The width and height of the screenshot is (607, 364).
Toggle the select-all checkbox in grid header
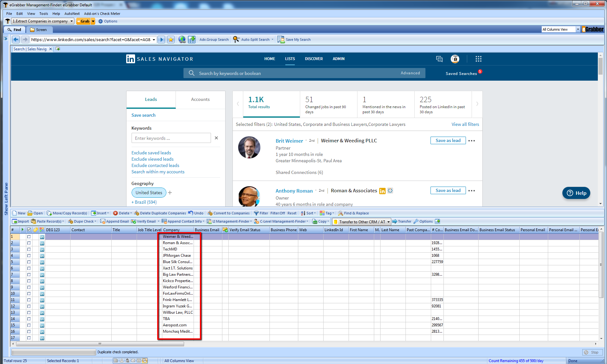(29, 230)
